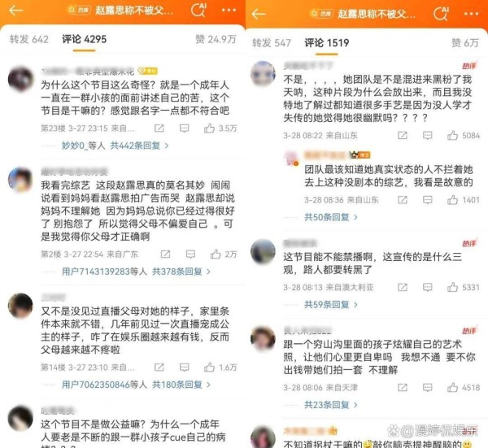
Task: Tap the reply bubble icon on 第2楼 comment
Action: [190, 254]
